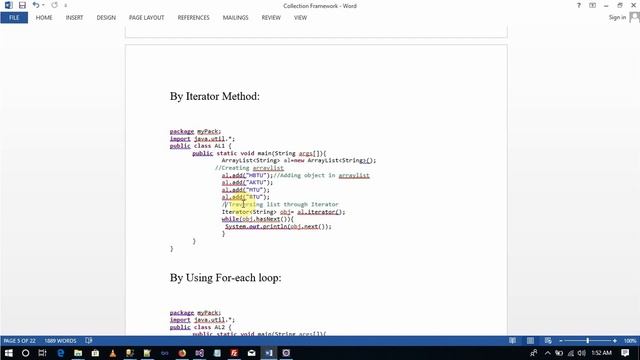Click the network tray icon
Viewport: 640px width, 360px height.
click(570, 353)
